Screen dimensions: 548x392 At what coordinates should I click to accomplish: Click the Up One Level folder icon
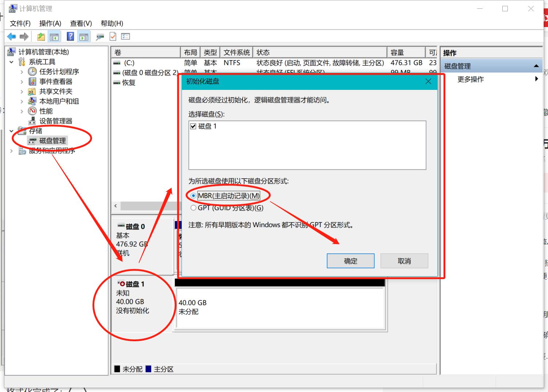pyautogui.click(x=41, y=37)
